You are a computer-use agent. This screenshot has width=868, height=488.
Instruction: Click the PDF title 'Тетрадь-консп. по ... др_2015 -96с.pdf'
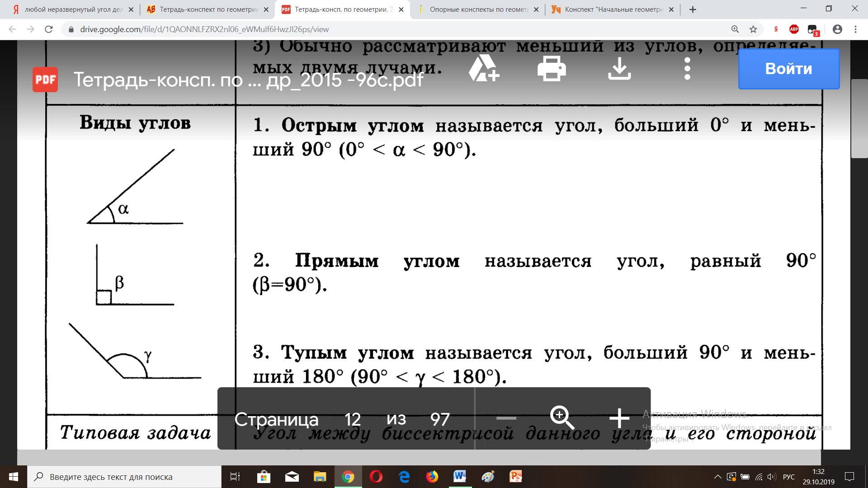[x=248, y=80]
